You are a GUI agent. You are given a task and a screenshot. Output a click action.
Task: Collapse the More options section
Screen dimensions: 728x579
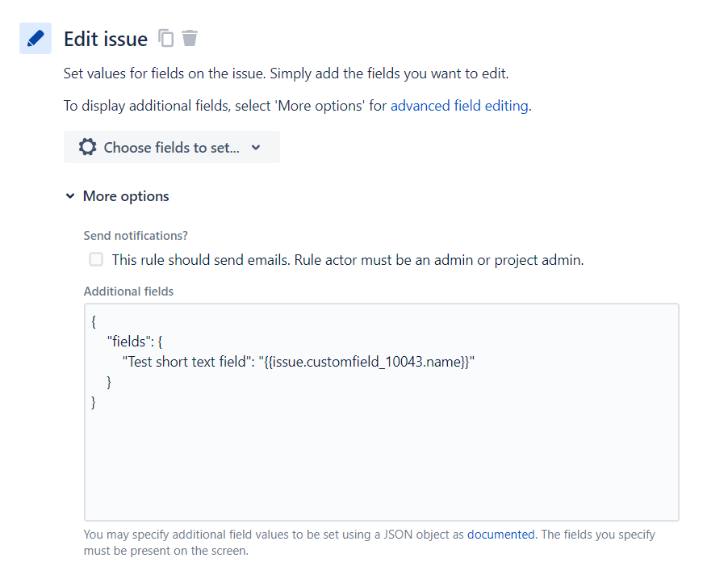click(x=118, y=196)
